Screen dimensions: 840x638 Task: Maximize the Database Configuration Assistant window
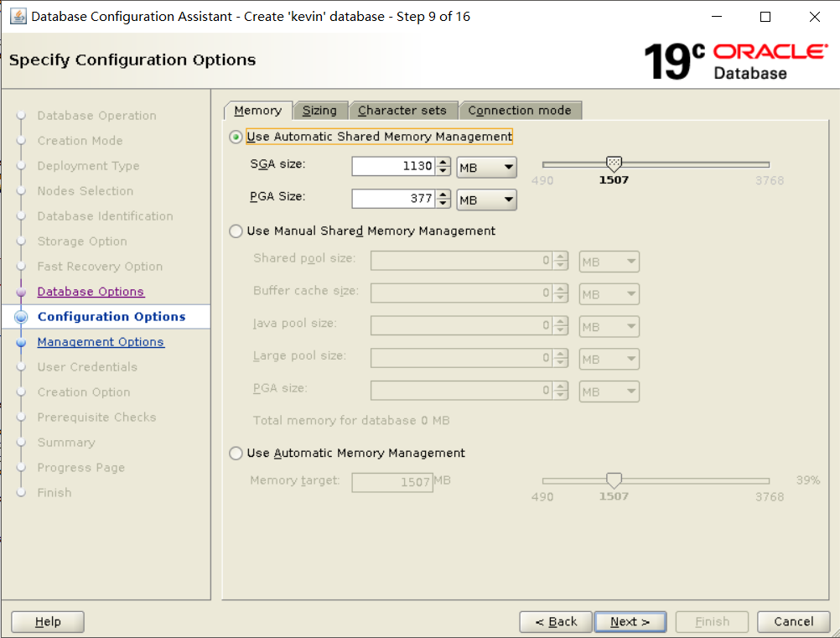[x=765, y=17]
